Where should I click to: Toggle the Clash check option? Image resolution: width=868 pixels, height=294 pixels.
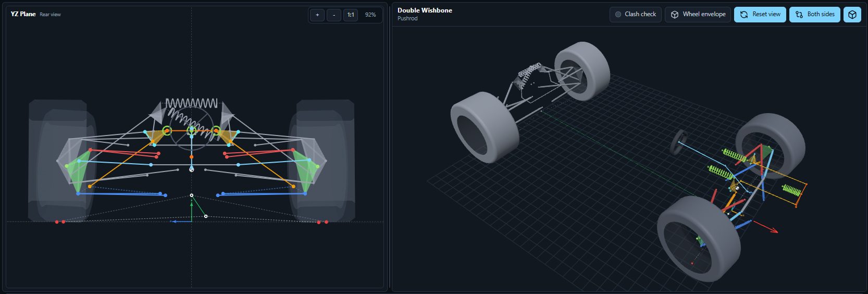[636, 15]
